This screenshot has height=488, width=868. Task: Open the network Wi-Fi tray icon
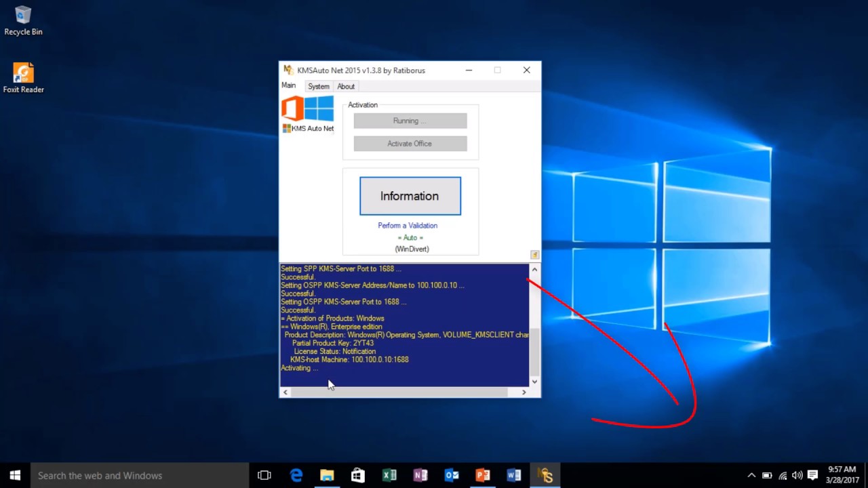(783, 475)
